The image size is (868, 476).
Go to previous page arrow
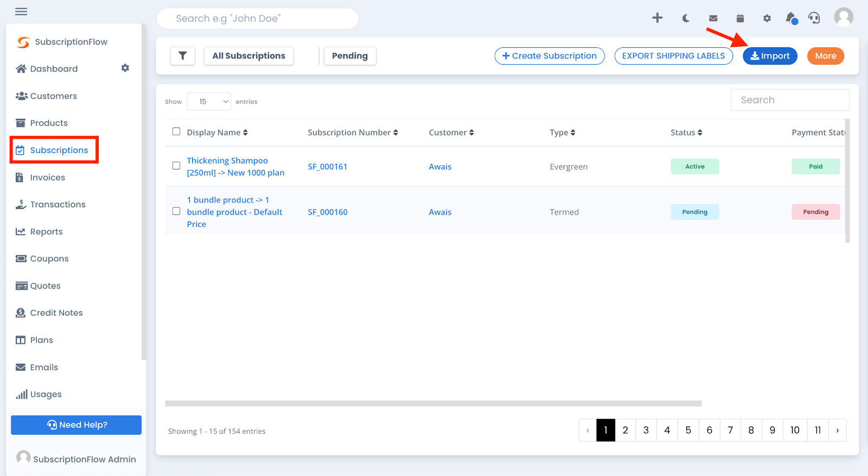pyautogui.click(x=588, y=430)
